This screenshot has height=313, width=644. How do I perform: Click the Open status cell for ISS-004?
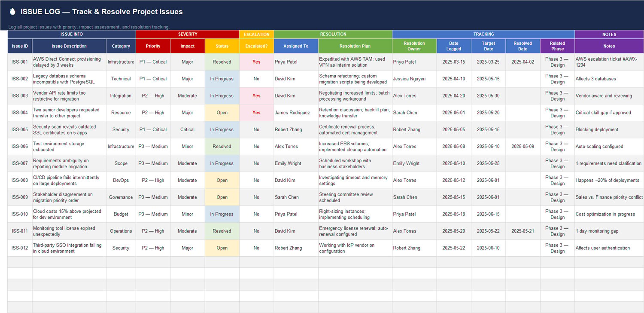(x=222, y=113)
